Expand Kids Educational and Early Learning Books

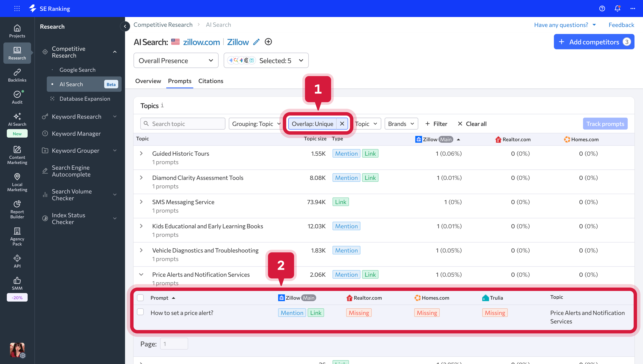click(141, 226)
